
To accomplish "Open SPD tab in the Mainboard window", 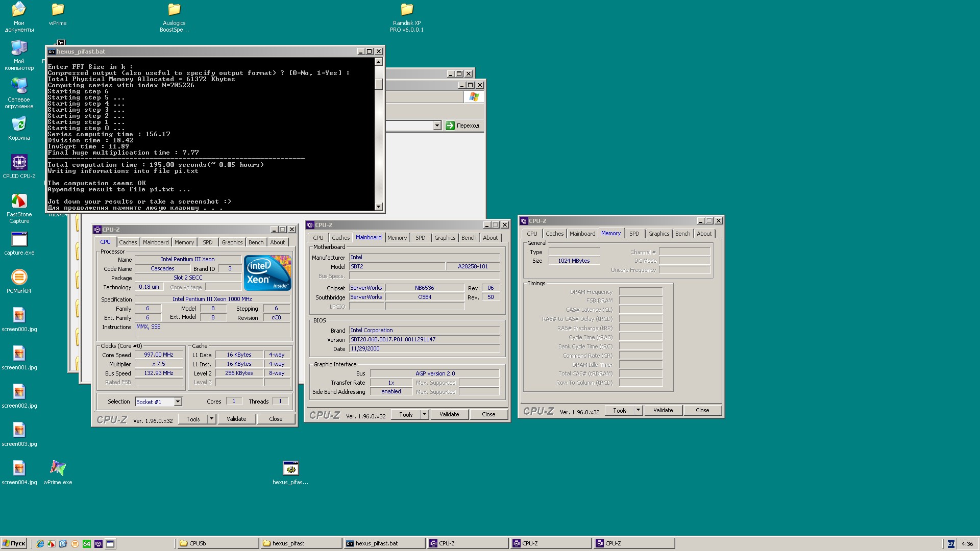I will (420, 238).
